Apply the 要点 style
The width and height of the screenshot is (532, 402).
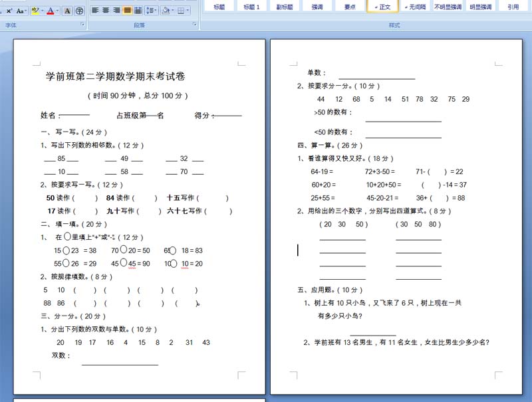click(x=350, y=7)
